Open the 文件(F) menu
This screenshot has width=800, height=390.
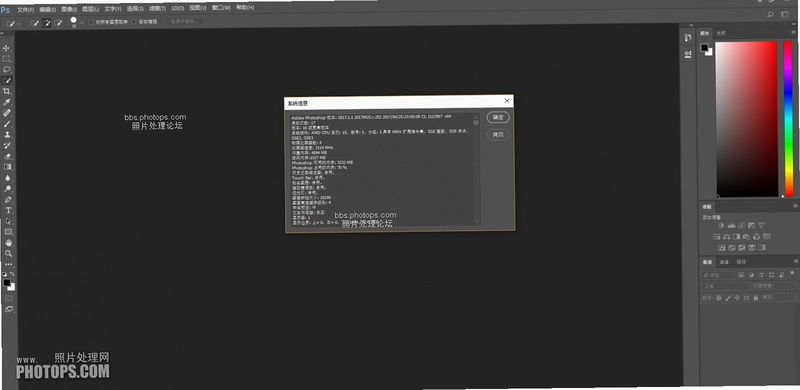pyautogui.click(x=26, y=10)
